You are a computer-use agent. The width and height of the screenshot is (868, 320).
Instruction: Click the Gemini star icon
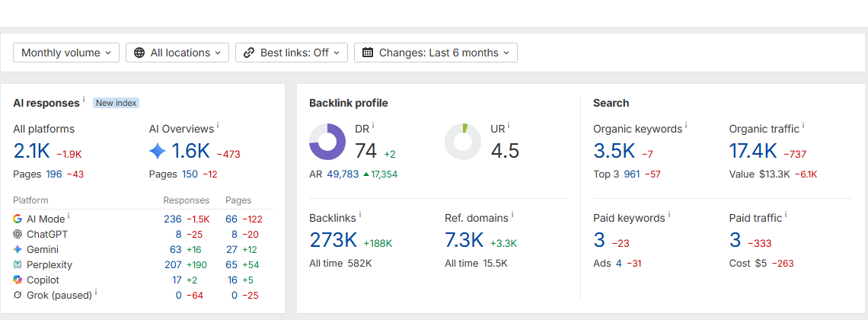[x=18, y=250]
